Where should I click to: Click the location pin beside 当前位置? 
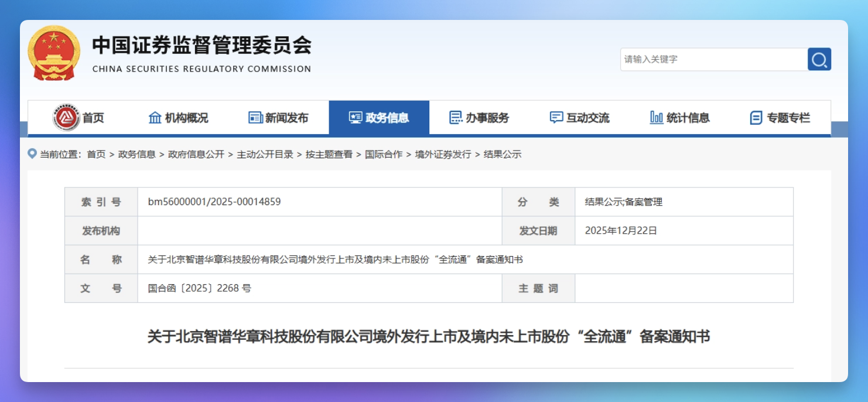tap(32, 154)
